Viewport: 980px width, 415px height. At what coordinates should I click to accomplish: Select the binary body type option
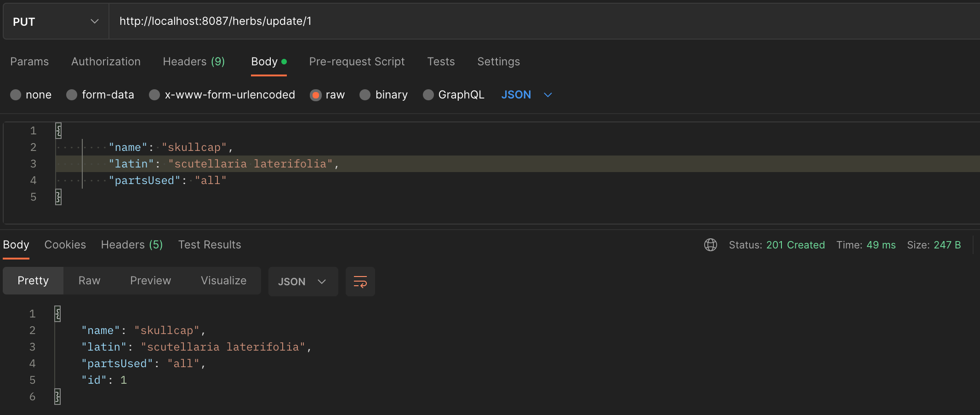point(365,95)
